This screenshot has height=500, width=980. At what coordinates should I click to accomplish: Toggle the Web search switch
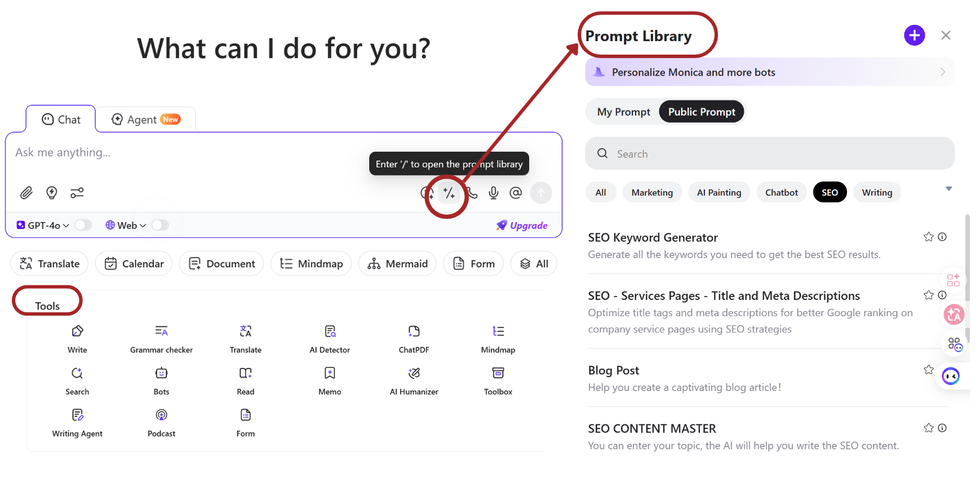click(160, 225)
